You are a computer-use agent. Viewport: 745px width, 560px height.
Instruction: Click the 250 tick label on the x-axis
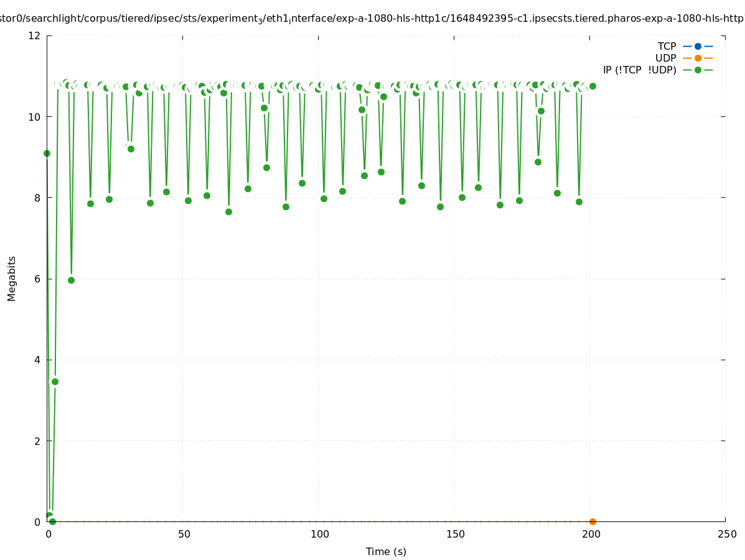pos(726,534)
